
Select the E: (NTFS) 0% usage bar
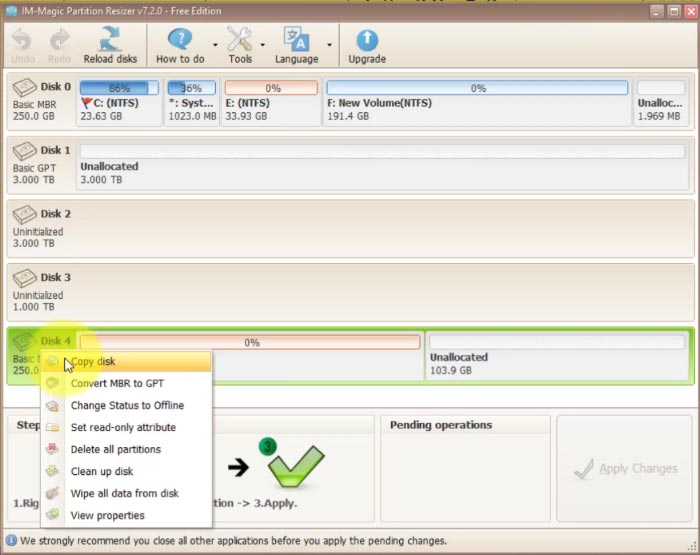[271, 88]
